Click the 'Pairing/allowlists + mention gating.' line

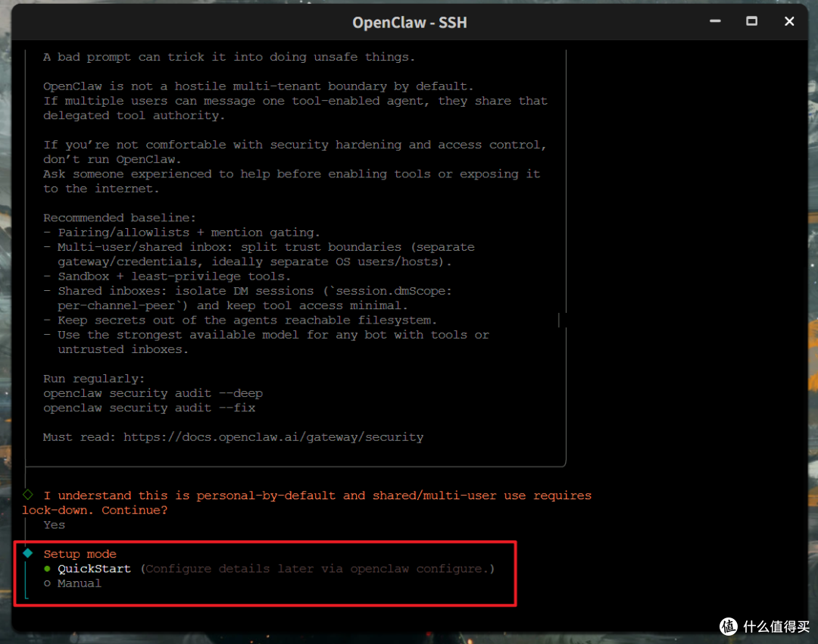[x=182, y=233]
